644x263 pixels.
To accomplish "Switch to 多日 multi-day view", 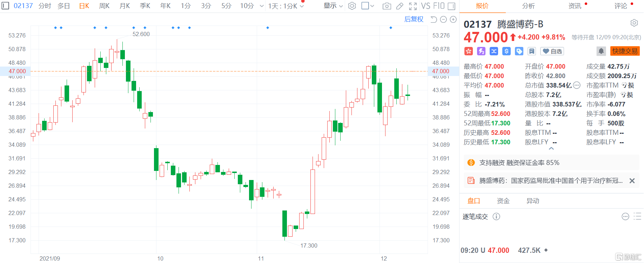I will [64, 6].
